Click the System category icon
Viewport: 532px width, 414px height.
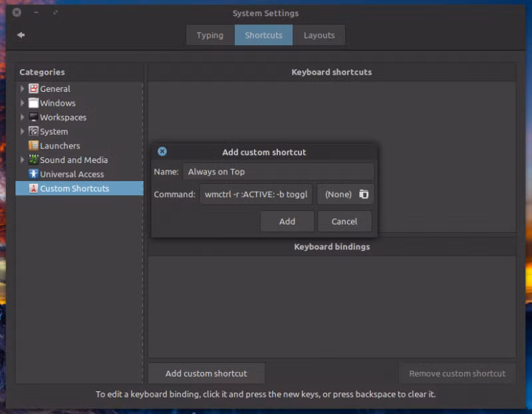pos(33,131)
